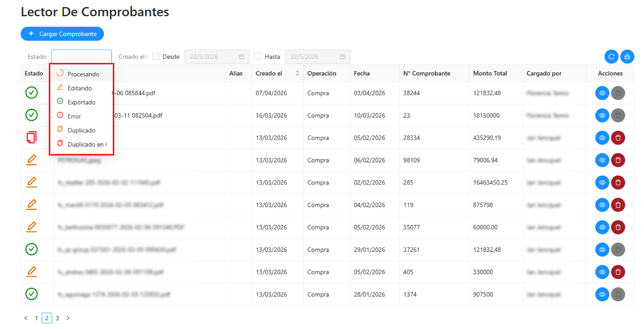Delete the receipt numbered 28334
This screenshot has height=329, width=644.
click(618, 138)
